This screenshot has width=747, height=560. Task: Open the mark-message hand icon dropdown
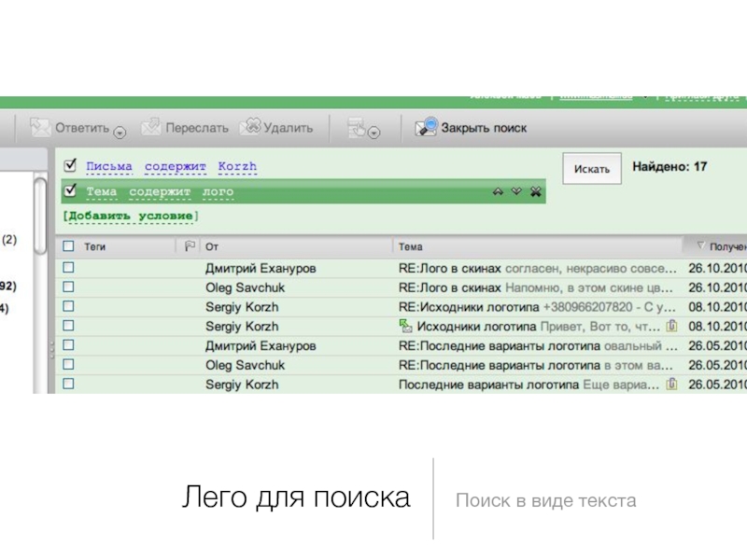pyautogui.click(x=374, y=133)
